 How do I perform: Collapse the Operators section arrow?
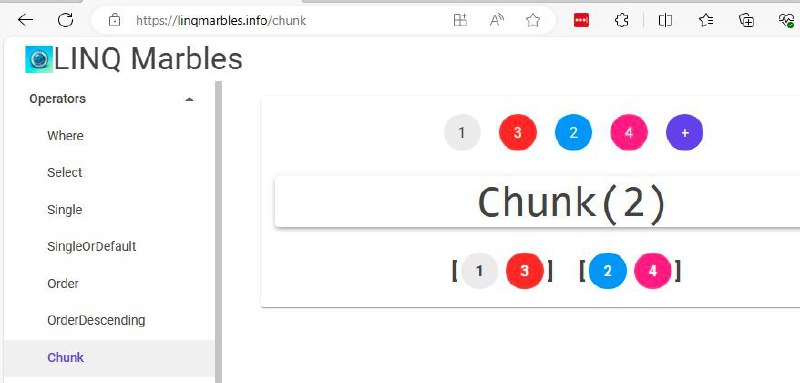189,99
